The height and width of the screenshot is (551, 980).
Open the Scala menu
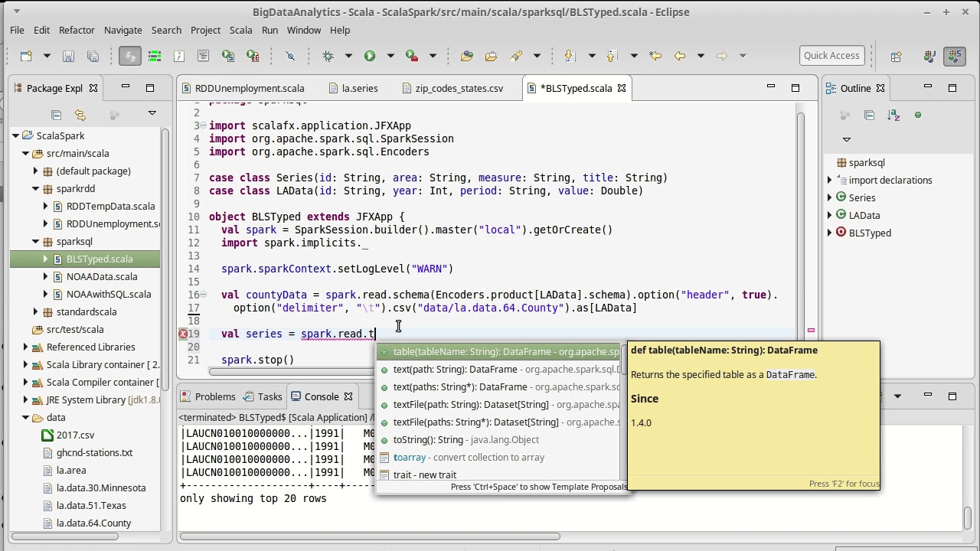tap(240, 30)
